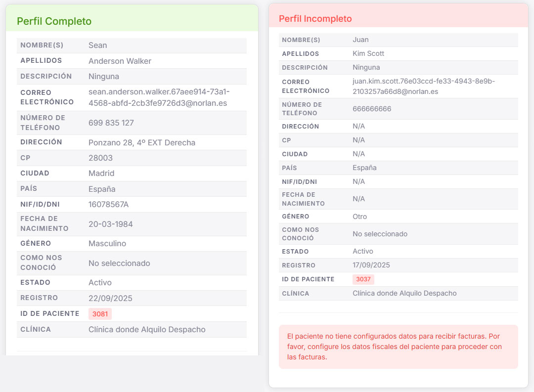Click postal code 28003

(100, 158)
